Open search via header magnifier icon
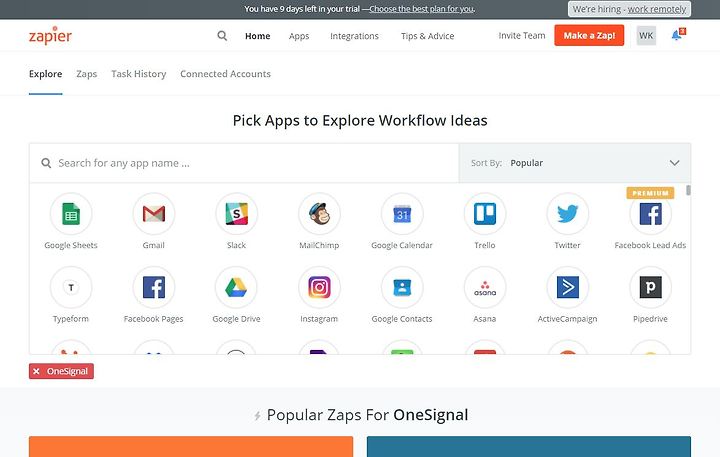The image size is (720, 457). 222,36
